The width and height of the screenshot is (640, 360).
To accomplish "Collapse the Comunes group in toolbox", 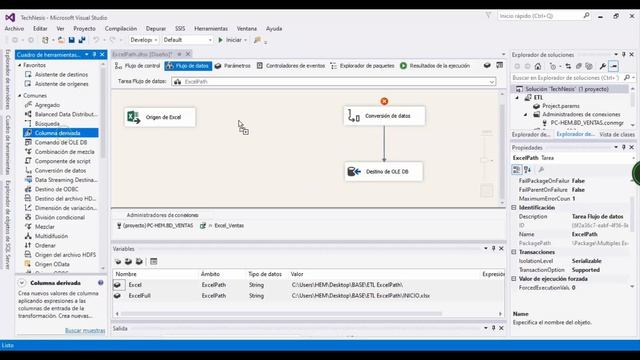I will tap(19, 96).
